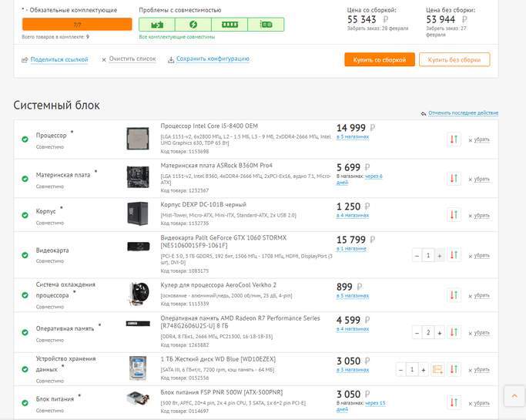This screenshot has height=420, width=526.
Task: Click green check icon of Видеокарта row
Action: pyautogui.click(x=25, y=255)
